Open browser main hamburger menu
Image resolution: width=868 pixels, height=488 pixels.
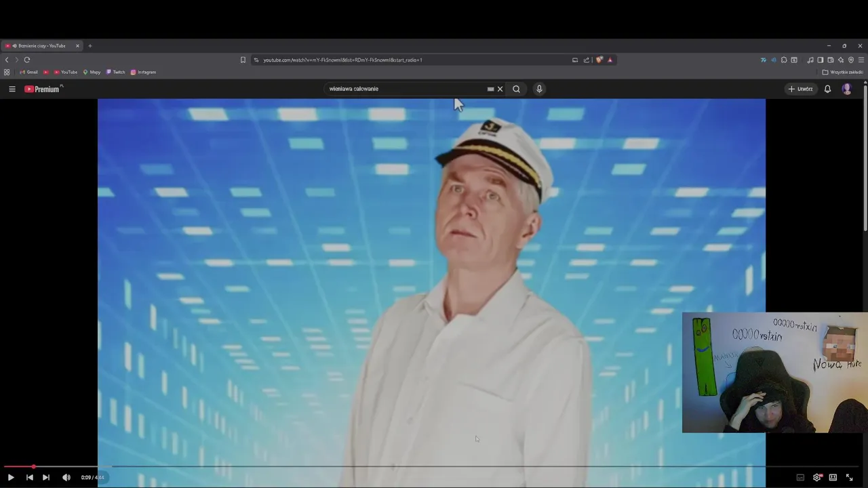coord(861,60)
